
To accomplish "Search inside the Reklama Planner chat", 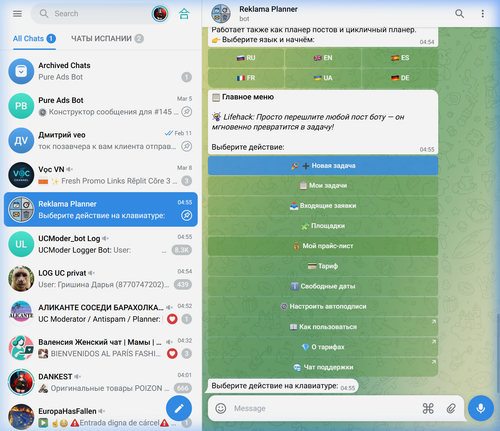I will click(459, 14).
